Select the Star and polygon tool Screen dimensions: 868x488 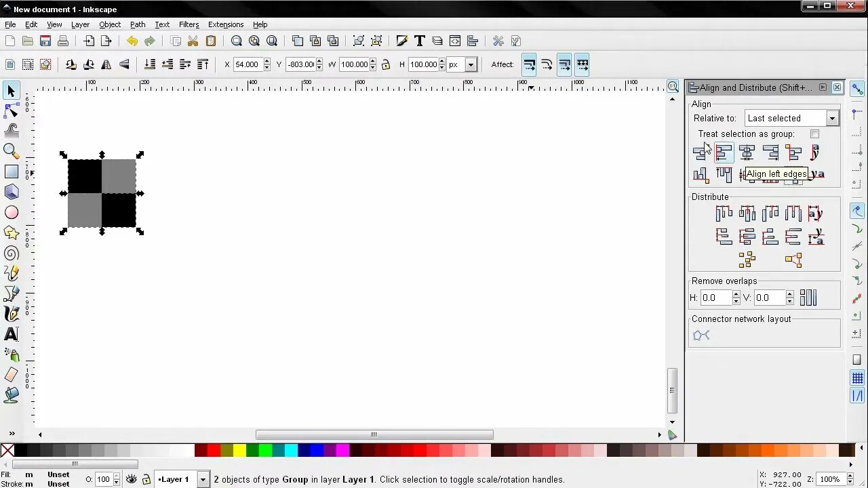click(x=11, y=233)
